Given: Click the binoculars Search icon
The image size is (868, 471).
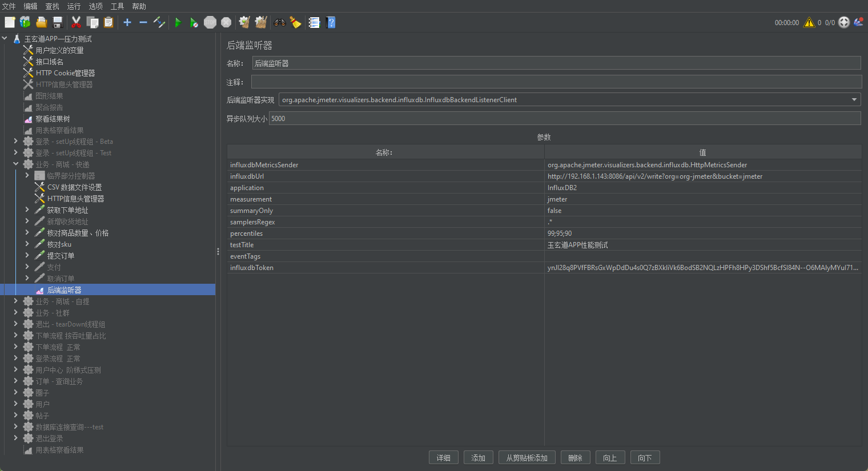Looking at the screenshot, I should [280, 22].
